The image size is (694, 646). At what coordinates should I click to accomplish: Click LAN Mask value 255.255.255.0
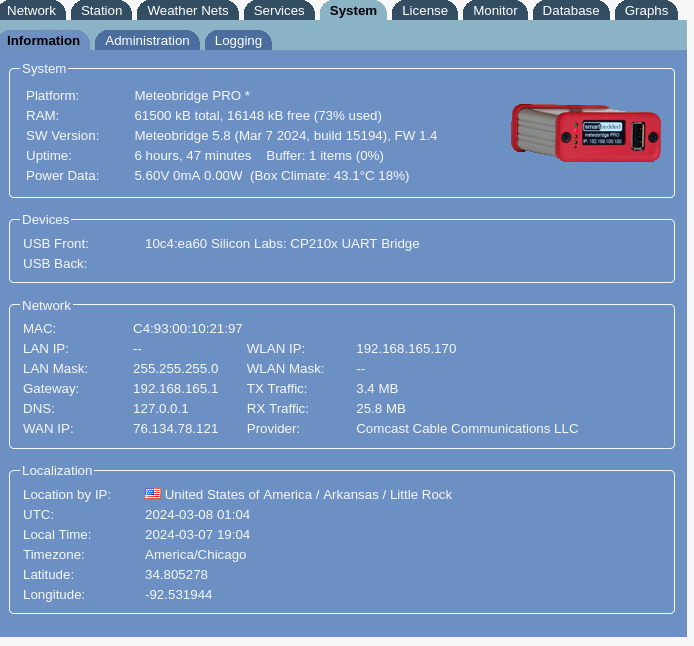pyautogui.click(x=176, y=369)
